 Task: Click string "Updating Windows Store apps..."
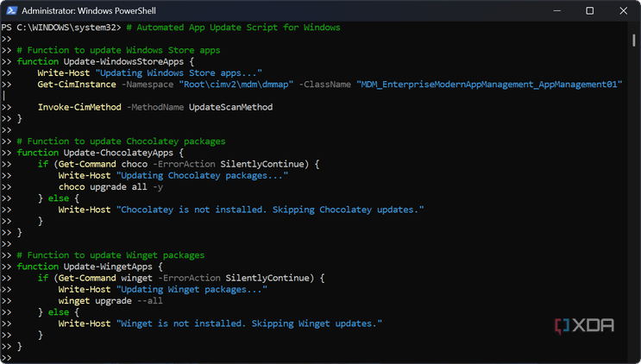179,73
